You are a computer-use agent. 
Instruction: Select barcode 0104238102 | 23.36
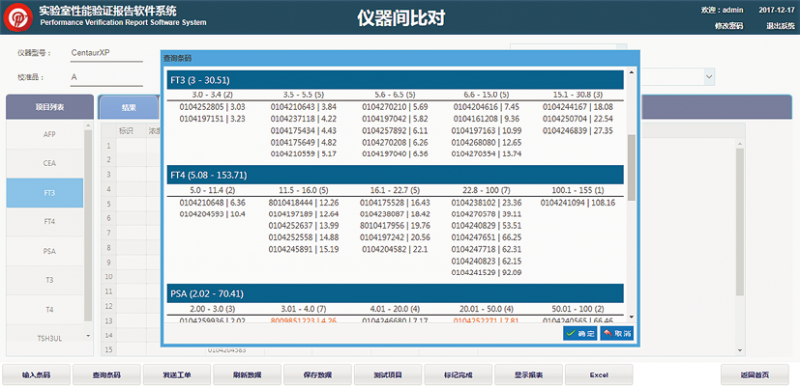486,202
